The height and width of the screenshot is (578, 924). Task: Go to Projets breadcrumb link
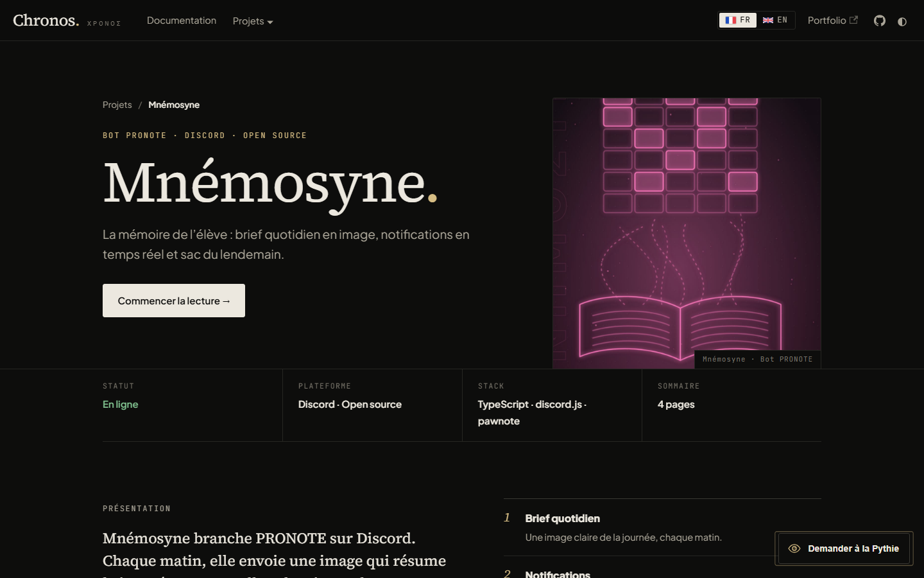pyautogui.click(x=117, y=105)
